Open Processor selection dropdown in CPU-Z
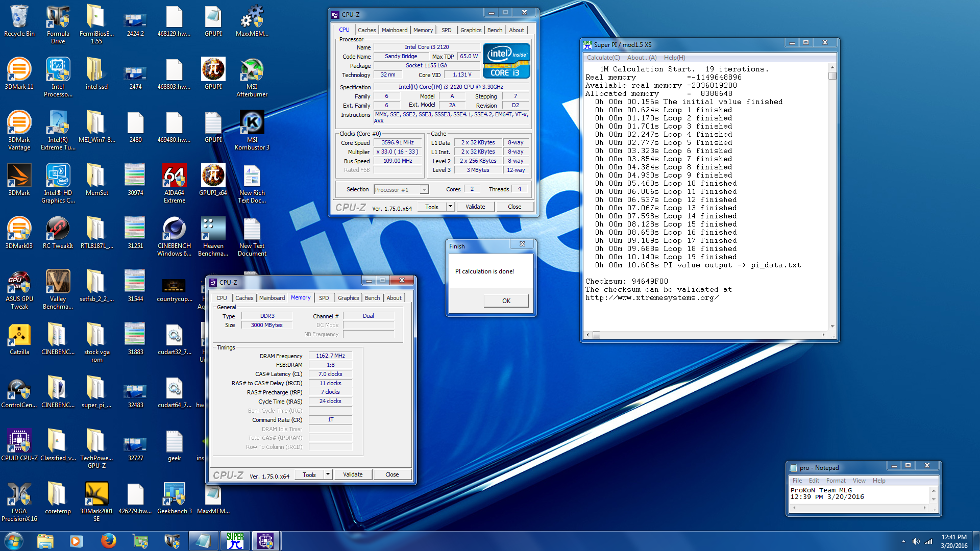 pos(401,190)
